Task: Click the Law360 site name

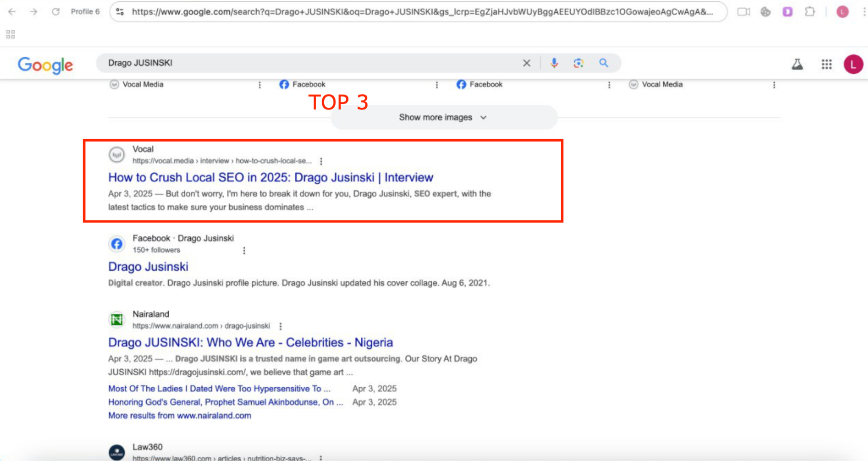Action: coord(147,447)
